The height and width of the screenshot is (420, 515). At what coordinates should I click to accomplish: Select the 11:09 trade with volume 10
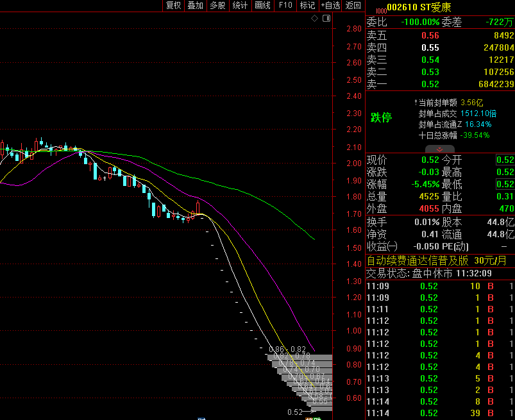(x=440, y=286)
